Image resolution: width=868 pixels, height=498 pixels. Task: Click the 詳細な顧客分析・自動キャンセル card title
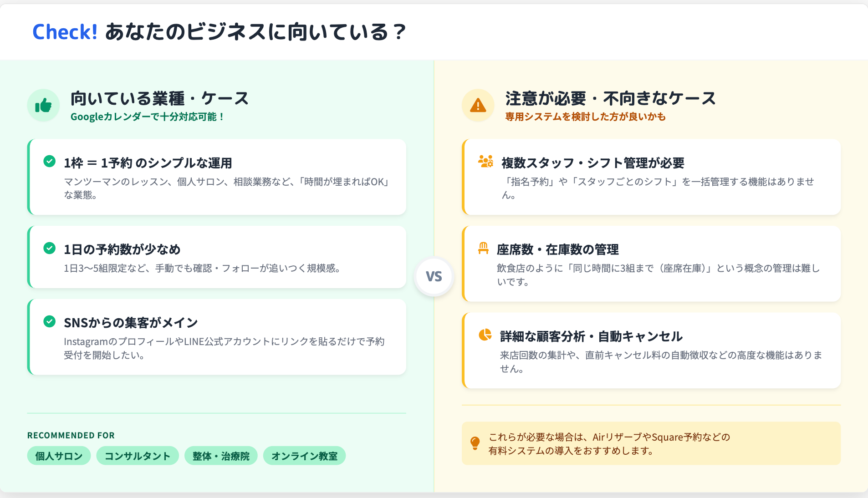tap(591, 336)
